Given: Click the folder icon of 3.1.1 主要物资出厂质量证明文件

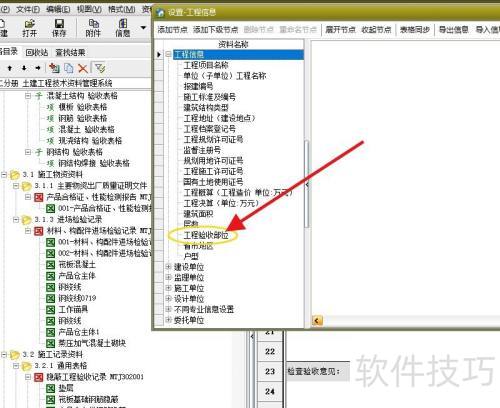Looking at the screenshot, I should (27, 186).
